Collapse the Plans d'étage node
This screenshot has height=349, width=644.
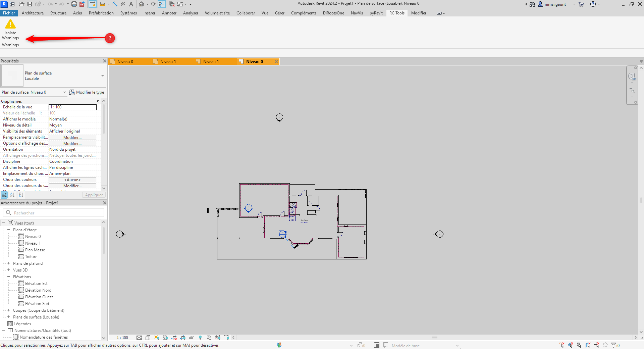click(x=9, y=230)
